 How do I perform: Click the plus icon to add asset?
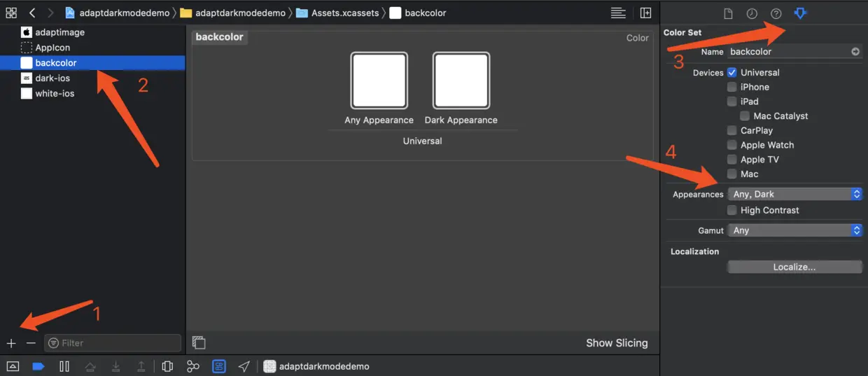[x=11, y=343]
